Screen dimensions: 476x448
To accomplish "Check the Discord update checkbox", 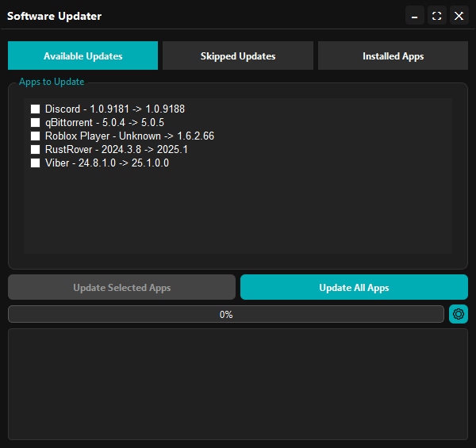I will coord(35,109).
